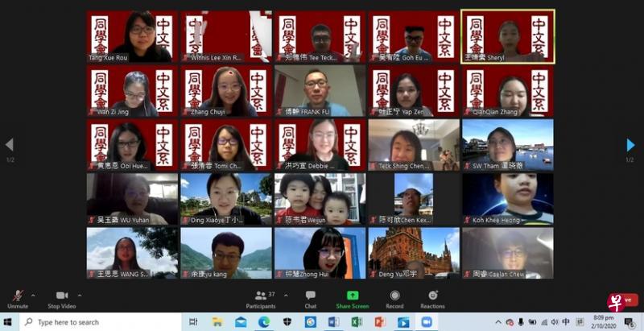Select Koh Khee Heong's video tile
The image size is (644, 331).
click(x=508, y=199)
